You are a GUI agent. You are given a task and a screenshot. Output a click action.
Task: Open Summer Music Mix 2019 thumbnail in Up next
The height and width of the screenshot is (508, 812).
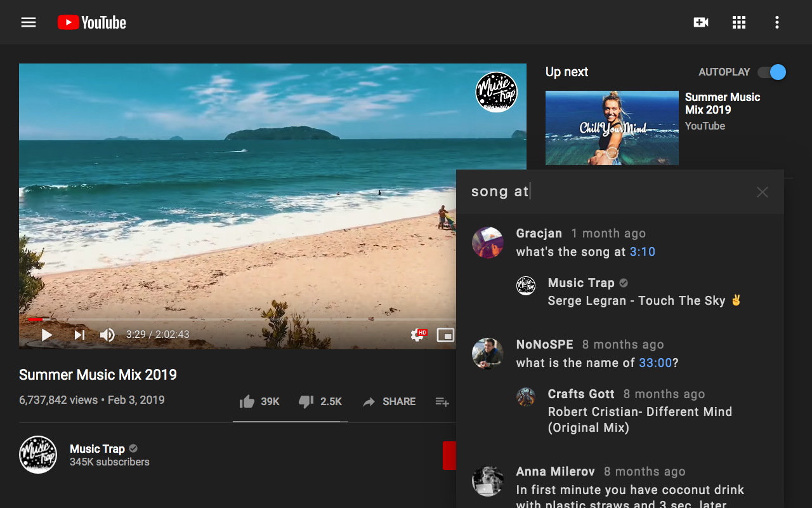(612, 128)
